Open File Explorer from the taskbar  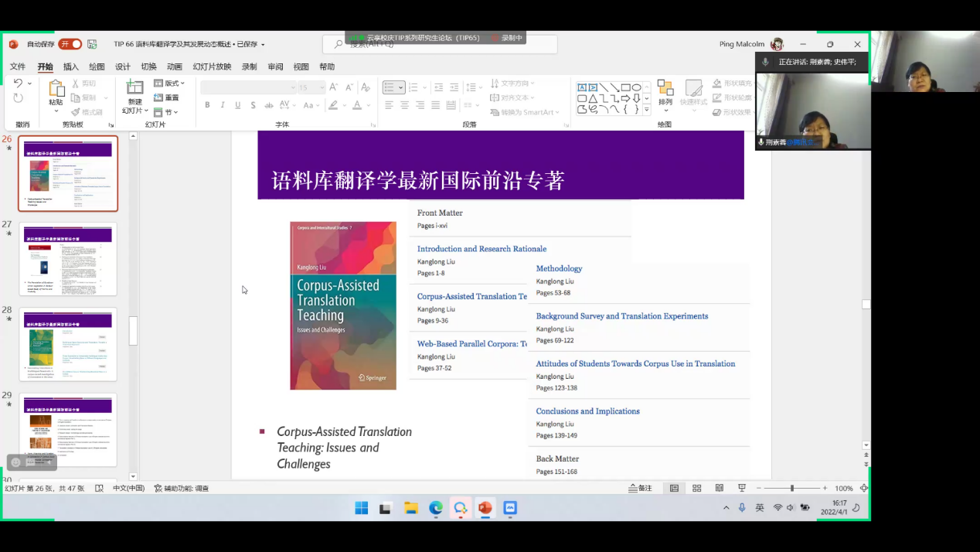pyautogui.click(x=411, y=508)
